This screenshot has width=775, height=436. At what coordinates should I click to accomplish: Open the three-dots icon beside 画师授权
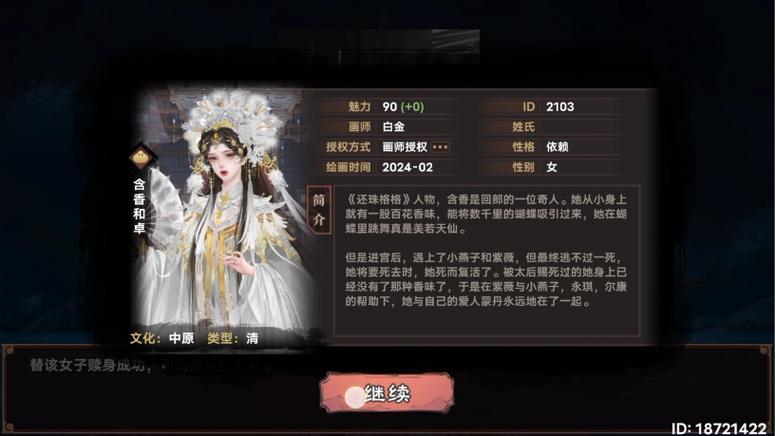tap(440, 147)
